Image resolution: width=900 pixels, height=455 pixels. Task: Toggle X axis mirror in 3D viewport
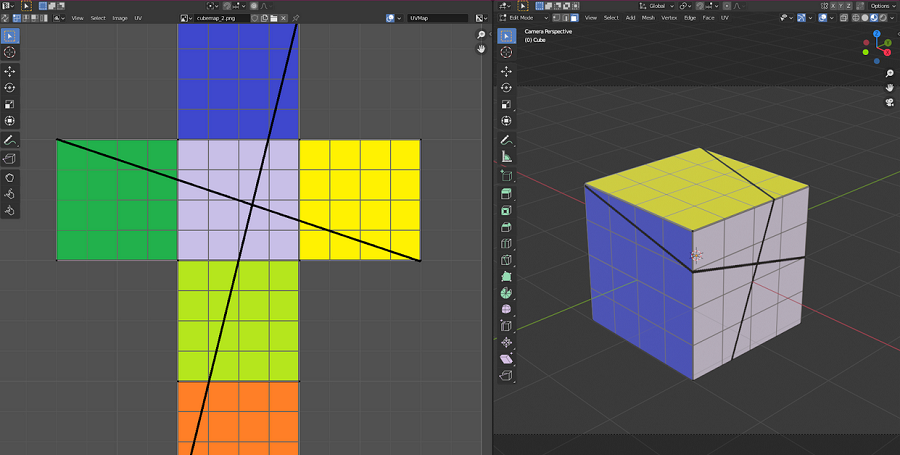(834, 6)
